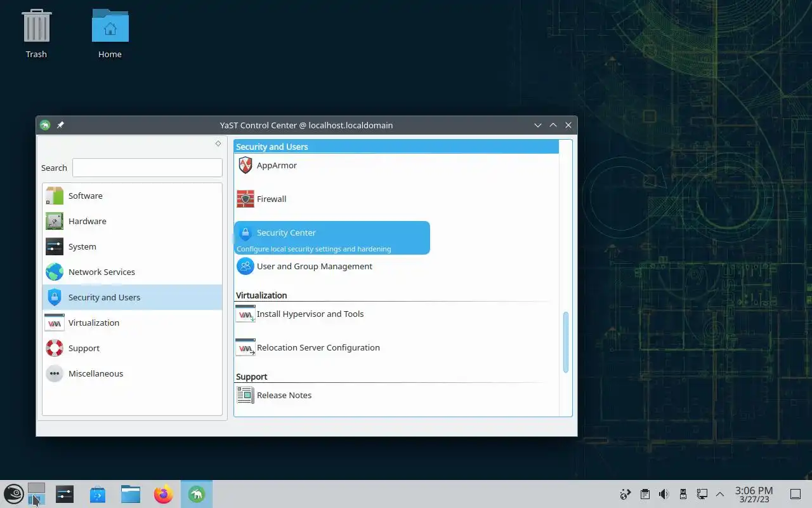Click the Virtualization category VM icon

55,323
